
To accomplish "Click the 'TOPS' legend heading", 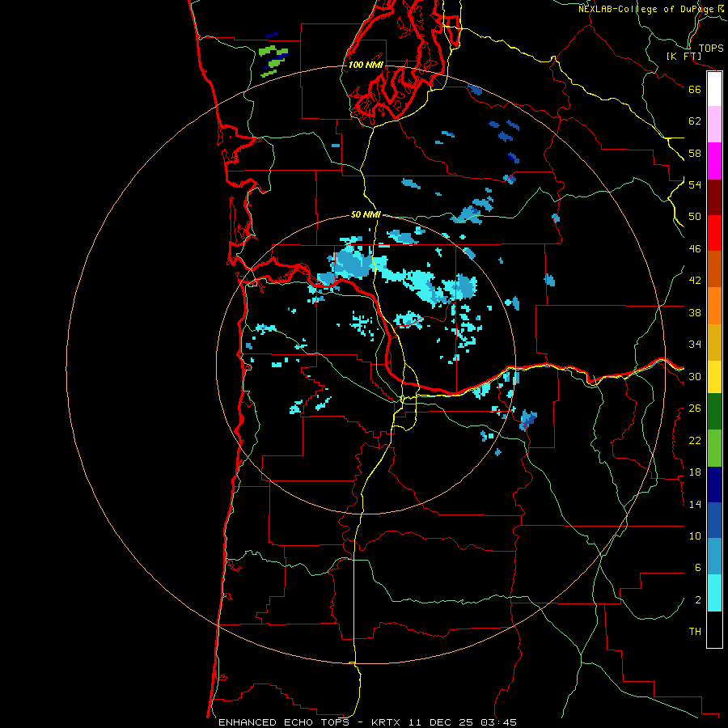I will point(711,49).
